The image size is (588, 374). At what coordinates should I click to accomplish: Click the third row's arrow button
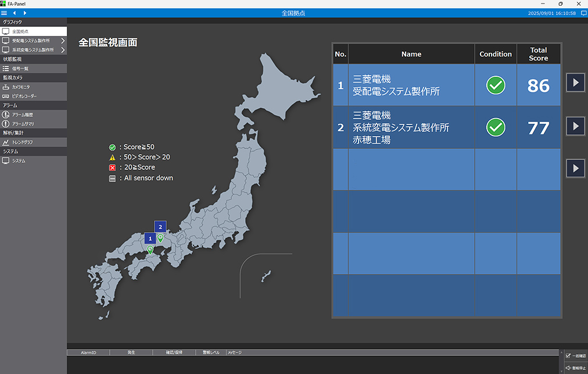(x=575, y=168)
